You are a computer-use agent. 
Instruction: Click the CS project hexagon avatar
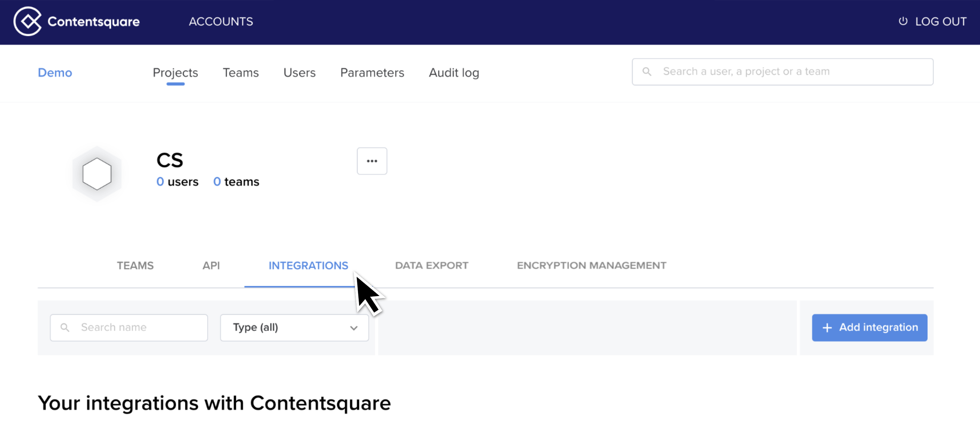pyautogui.click(x=97, y=174)
